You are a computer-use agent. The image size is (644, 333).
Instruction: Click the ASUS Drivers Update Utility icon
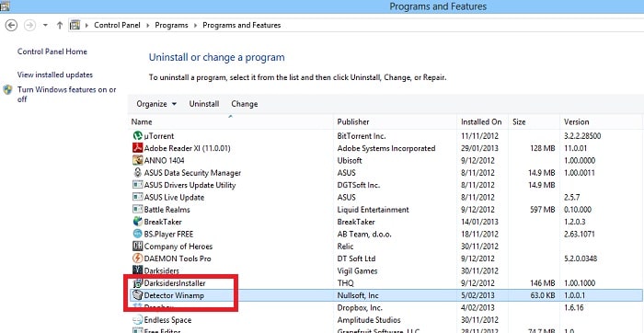138,185
